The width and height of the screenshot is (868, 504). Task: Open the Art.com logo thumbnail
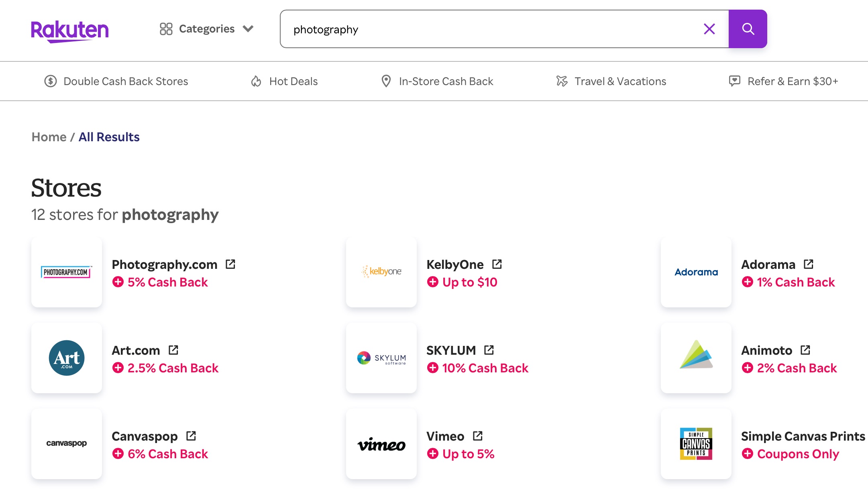[x=67, y=358]
